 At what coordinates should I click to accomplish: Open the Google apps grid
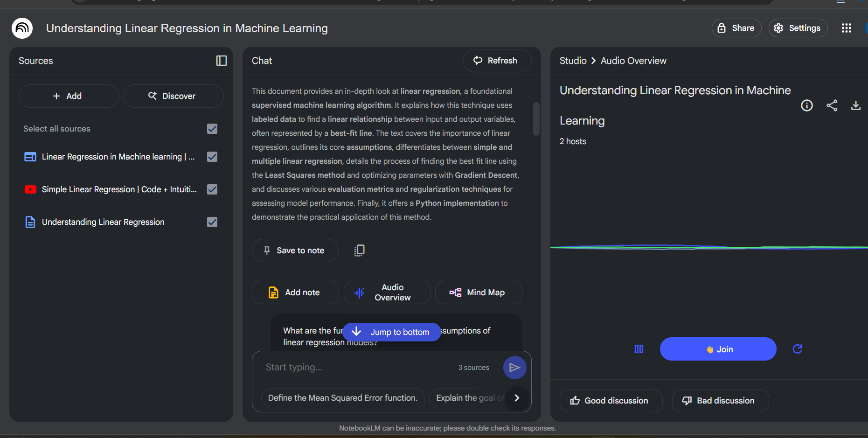coord(846,28)
